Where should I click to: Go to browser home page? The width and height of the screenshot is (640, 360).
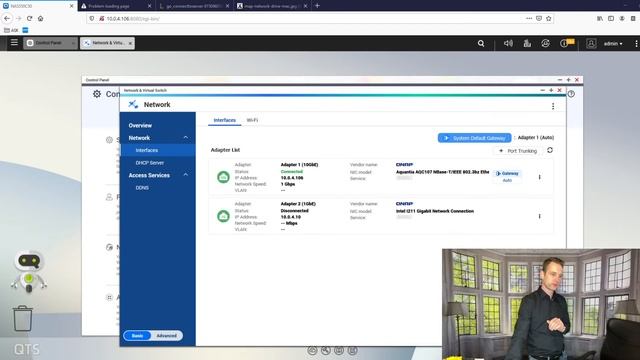point(40,18)
